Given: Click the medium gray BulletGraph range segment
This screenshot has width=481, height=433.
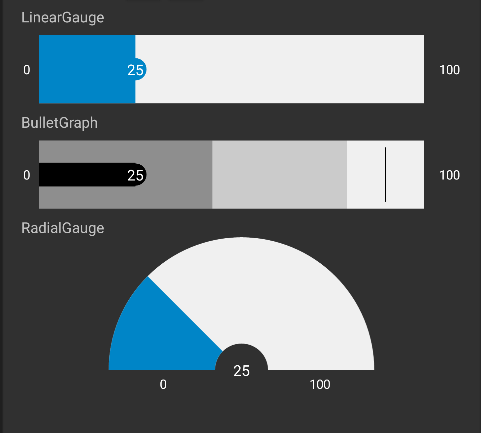Looking at the screenshot, I should click(x=279, y=175).
